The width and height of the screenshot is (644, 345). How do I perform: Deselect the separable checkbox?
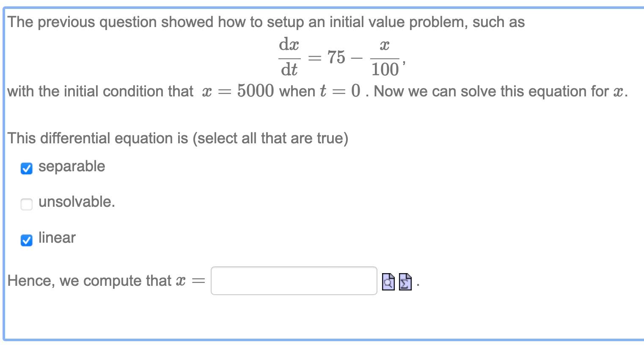tap(26, 169)
